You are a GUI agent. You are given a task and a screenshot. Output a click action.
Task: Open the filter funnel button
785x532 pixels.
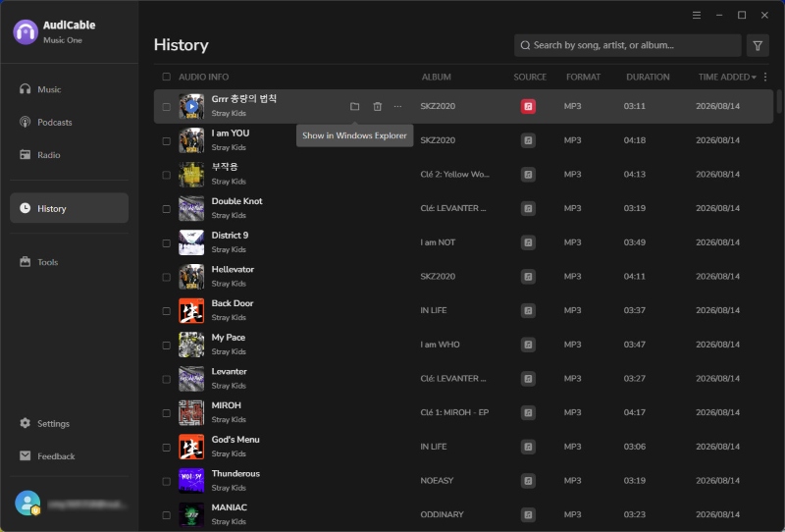tap(758, 45)
